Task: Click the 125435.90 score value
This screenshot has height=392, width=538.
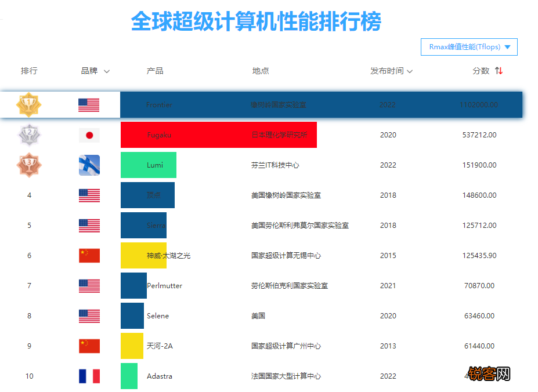Action: pyautogui.click(x=479, y=256)
